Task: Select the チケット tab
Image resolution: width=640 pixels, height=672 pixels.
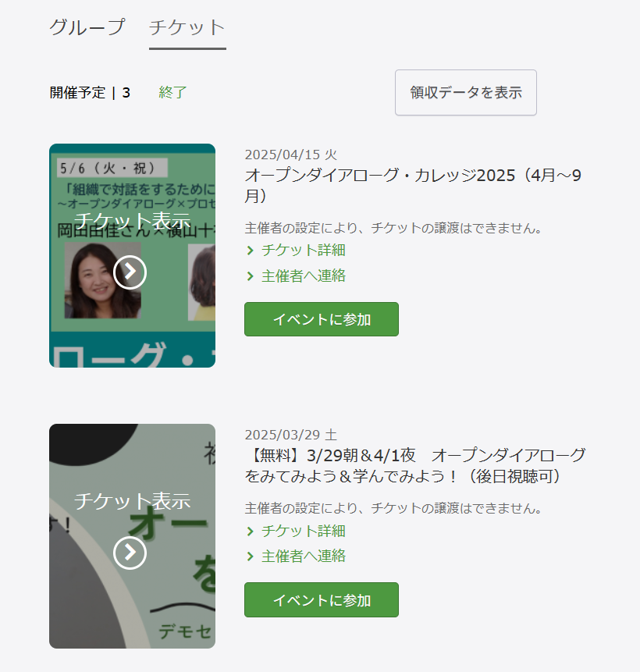Action: point(187,27)
